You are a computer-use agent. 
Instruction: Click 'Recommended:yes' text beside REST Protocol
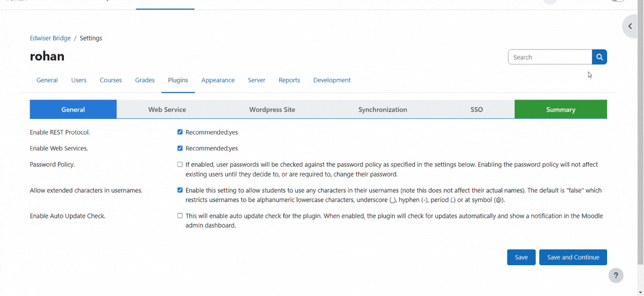click(x=212, y=132)
